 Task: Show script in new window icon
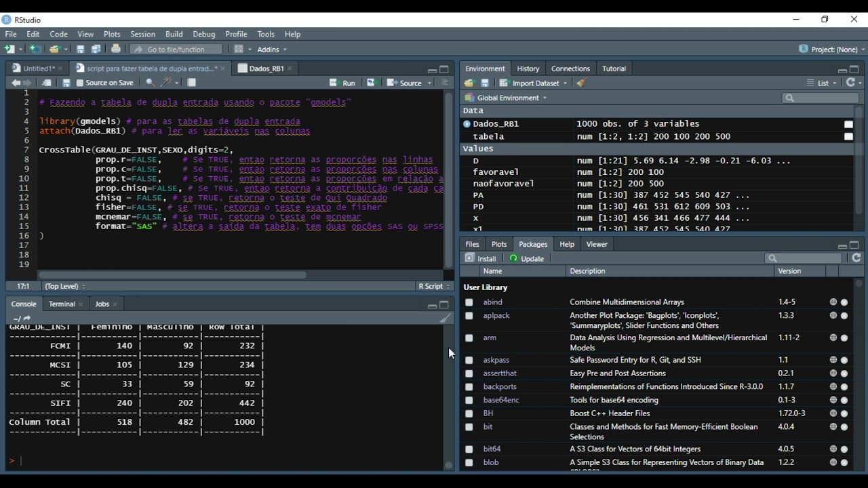pyautogui.click(x=46, y=83)
